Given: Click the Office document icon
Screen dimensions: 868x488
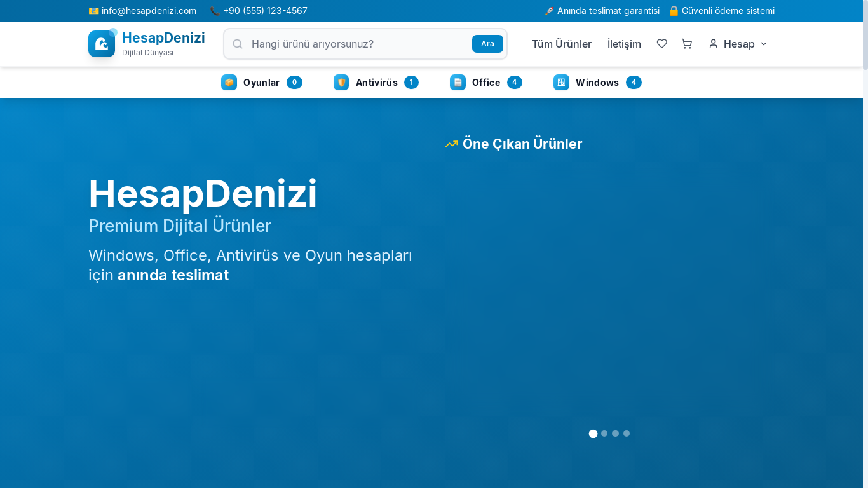Looking at the screenshot, I should pos(458,82).
